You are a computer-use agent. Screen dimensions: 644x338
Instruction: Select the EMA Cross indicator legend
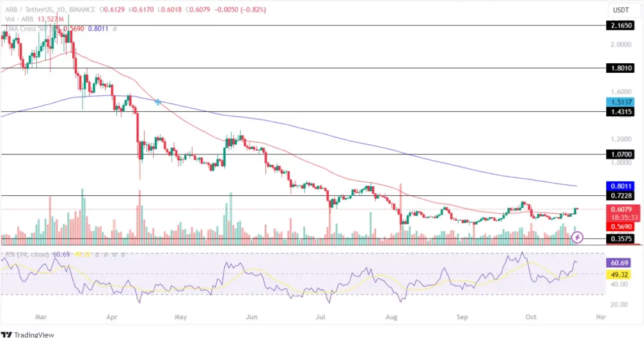coord(25,28)
